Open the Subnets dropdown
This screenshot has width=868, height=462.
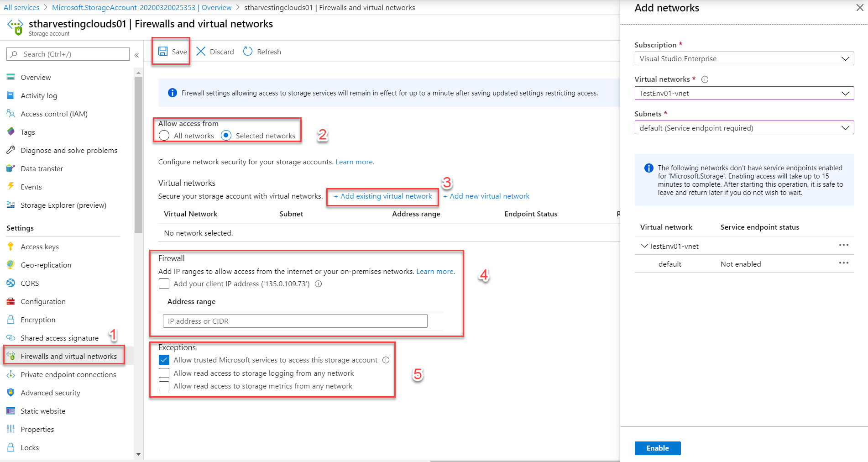point(744,128)
